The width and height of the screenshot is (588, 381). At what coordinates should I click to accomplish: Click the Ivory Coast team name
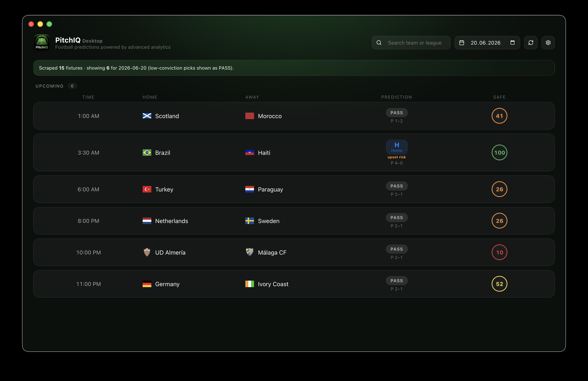(x=273, y=284)
